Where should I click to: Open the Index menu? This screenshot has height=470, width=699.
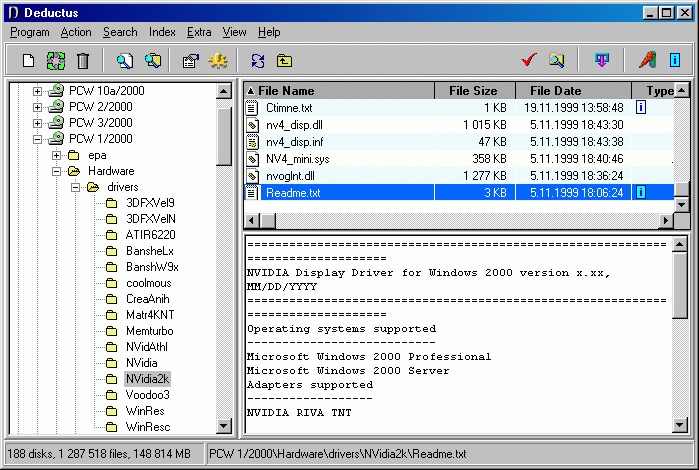coord(162,32)
